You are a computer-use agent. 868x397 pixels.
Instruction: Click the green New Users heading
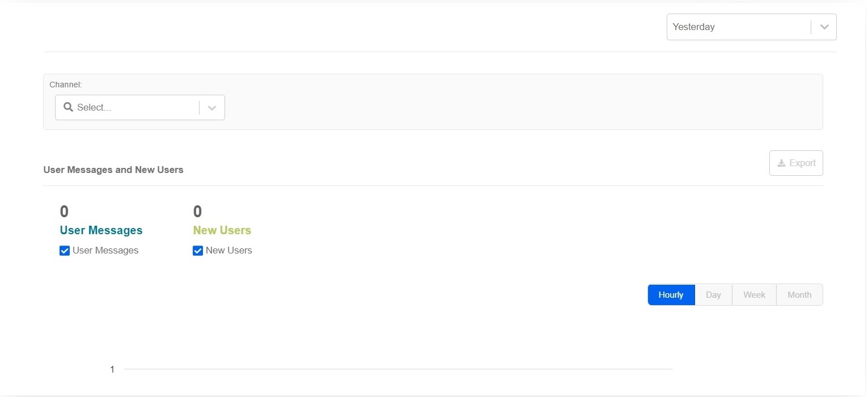222,230
